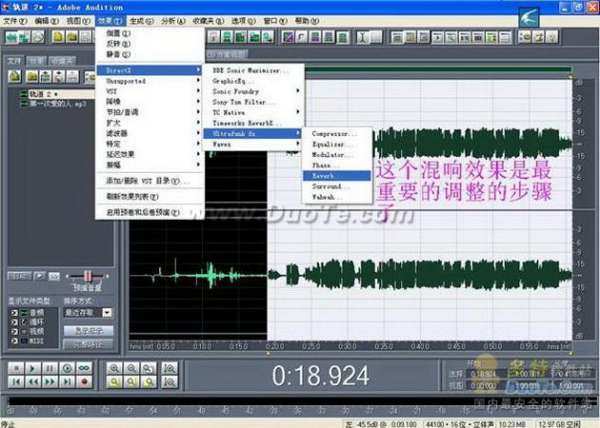Toggle the 视频 file type checkbox

tap(14, 331)
